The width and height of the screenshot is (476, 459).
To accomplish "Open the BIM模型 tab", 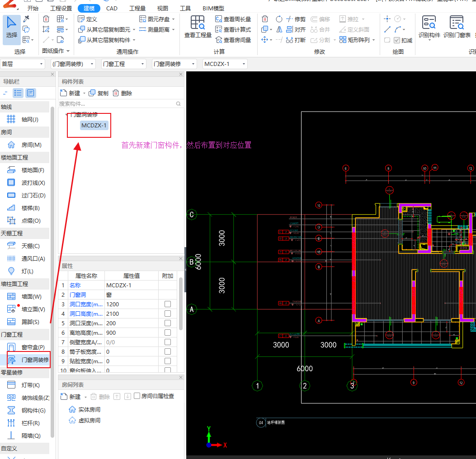I will point(213,9).
